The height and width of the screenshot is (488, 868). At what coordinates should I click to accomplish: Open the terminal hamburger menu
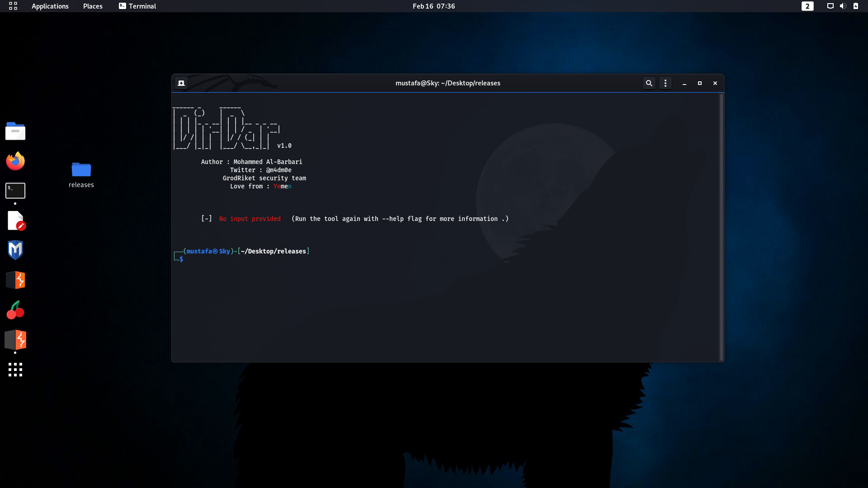pyautogui.click(x=665, y=83)
